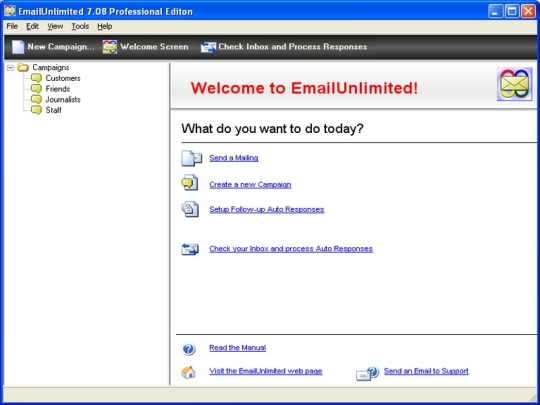Click the Setup Follow-up Auto Responses icon

click(190, 209)
